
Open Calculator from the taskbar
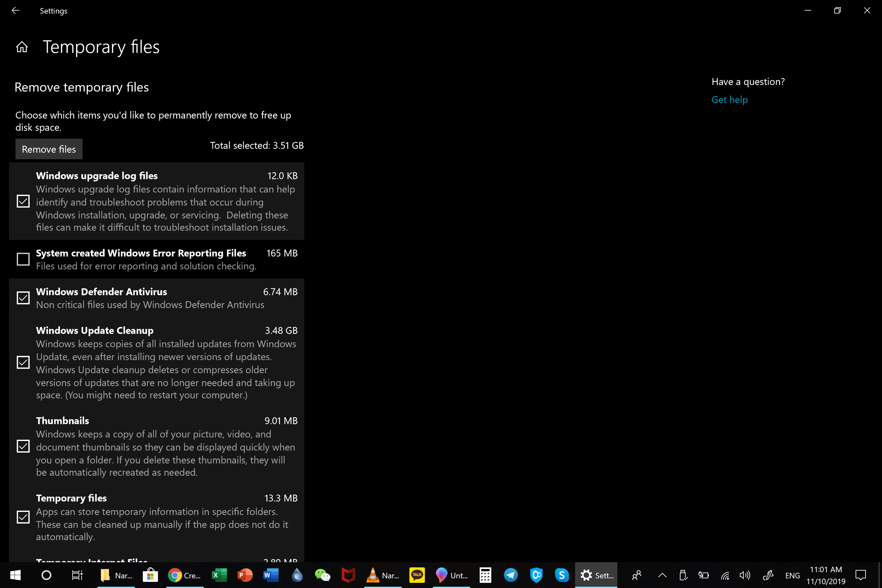point(485,575)
